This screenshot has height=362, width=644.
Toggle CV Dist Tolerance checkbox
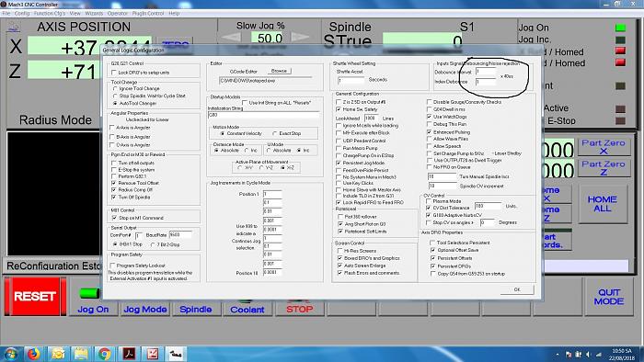point(429,209)
